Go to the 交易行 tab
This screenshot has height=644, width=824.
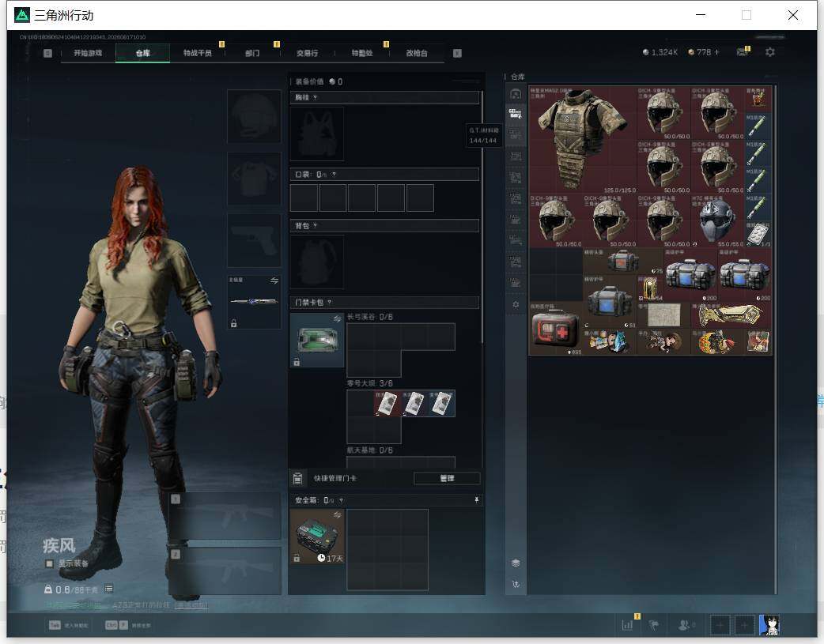(x=307, y=53)
